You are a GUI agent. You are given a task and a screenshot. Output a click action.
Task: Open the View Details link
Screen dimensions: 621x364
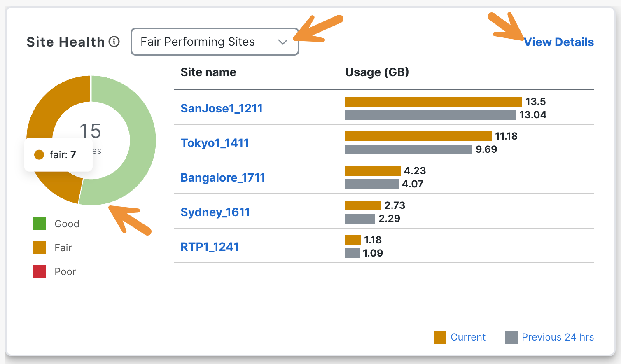558,42
